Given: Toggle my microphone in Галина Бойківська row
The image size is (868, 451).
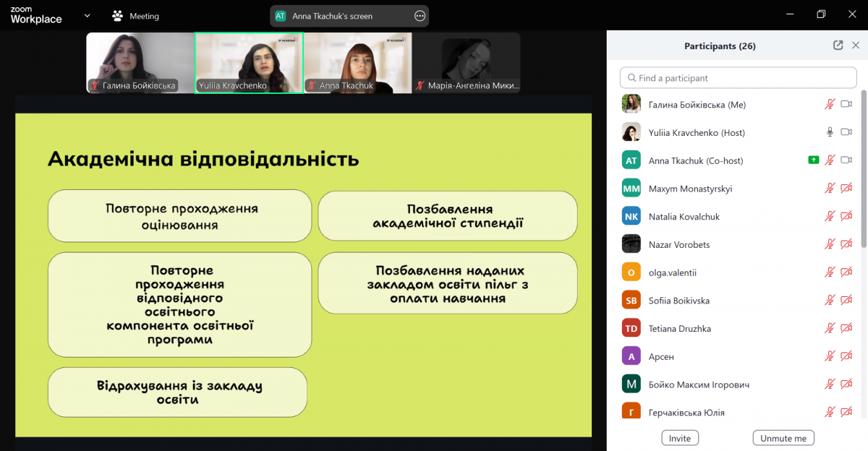Looking at the screenshot, I should pyautogui.click(x=830, y=105).
